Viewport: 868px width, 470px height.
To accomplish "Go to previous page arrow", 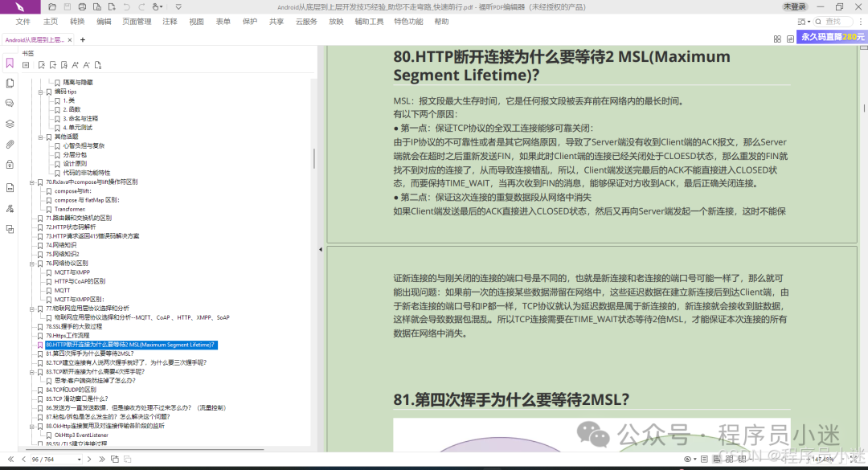I will tap(23, 459).
